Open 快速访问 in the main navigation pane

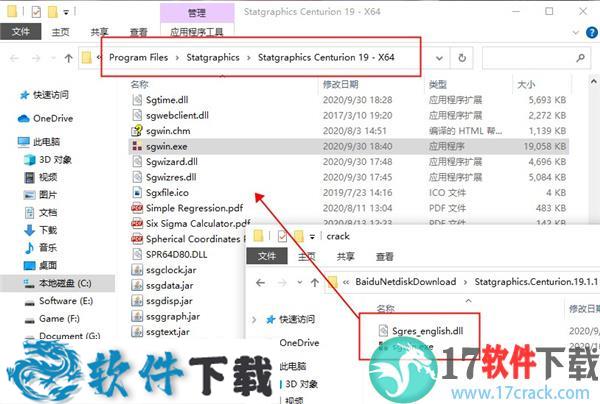pyautogui.click(x=51, y=94)
